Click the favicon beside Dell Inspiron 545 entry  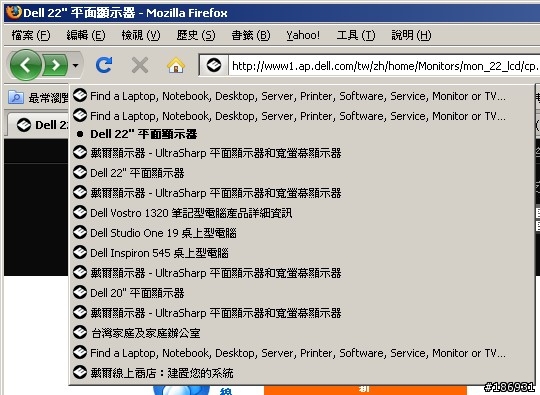80,252
